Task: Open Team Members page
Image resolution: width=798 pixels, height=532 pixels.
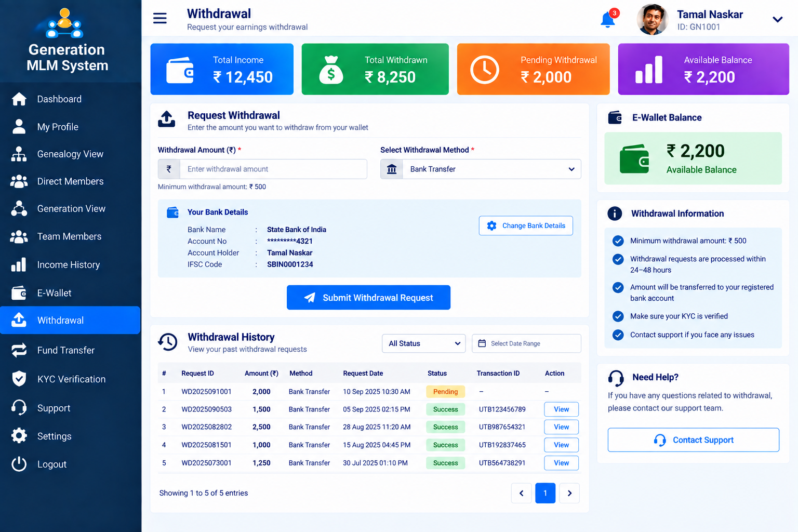Action: click(x=70, y=236)
